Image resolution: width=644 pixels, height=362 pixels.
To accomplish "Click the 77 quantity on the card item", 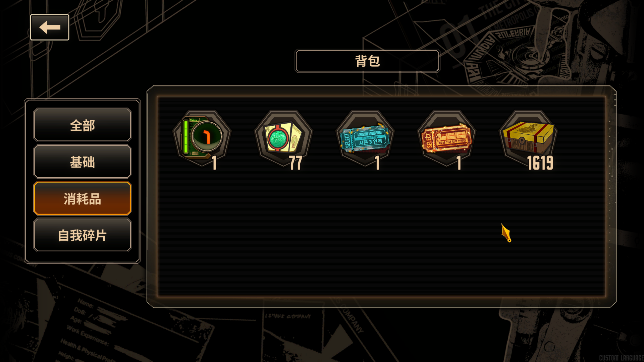I will (296, 163).
